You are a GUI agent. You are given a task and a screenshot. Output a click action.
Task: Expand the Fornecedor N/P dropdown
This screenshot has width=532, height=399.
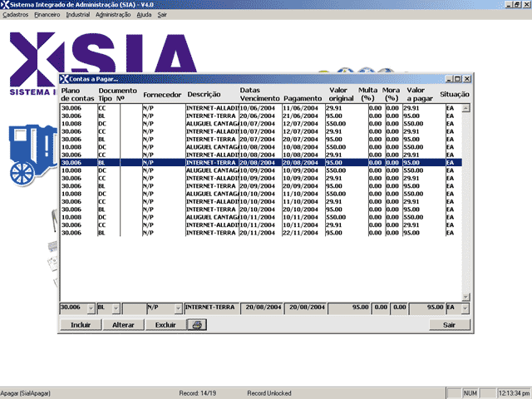tap(178, 308)
